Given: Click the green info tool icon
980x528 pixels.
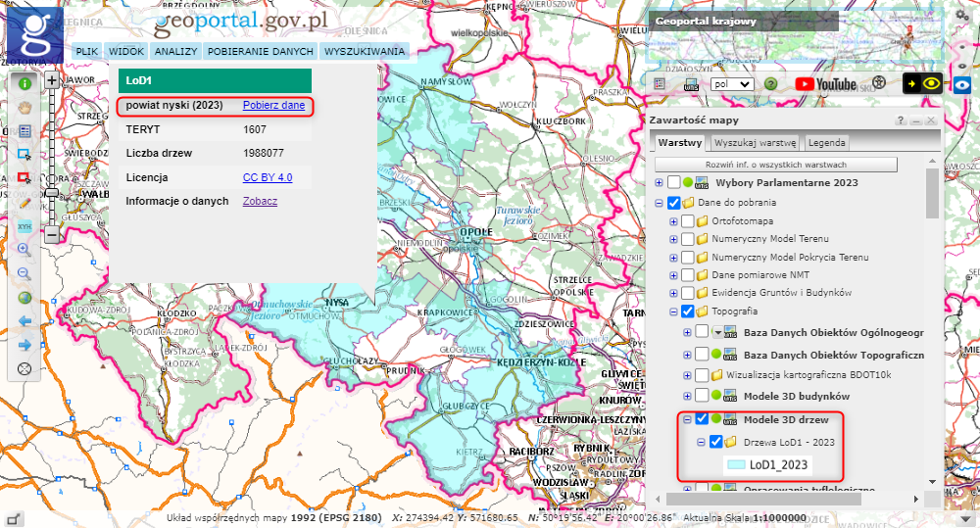Looking at the screenshot, I should [24, 83].
